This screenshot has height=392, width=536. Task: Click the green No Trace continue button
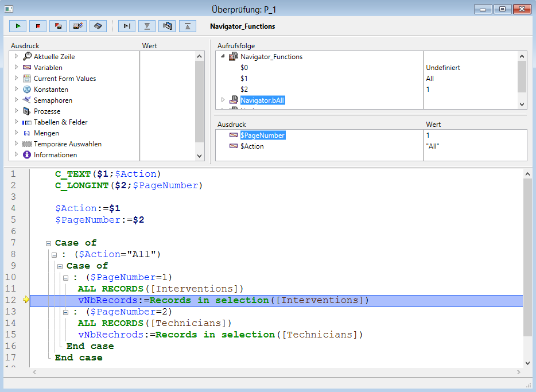tap(19, 26)
